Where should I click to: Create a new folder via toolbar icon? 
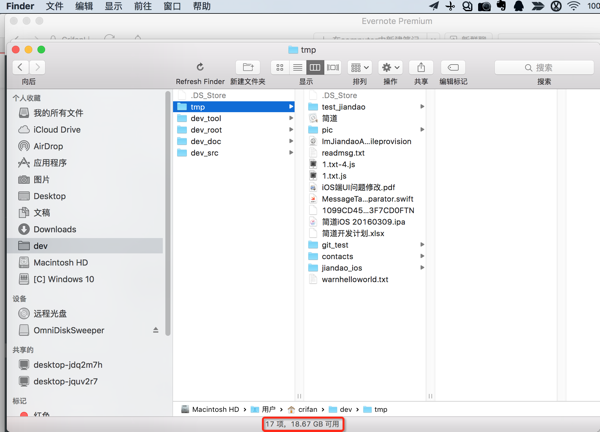point(248,67)
